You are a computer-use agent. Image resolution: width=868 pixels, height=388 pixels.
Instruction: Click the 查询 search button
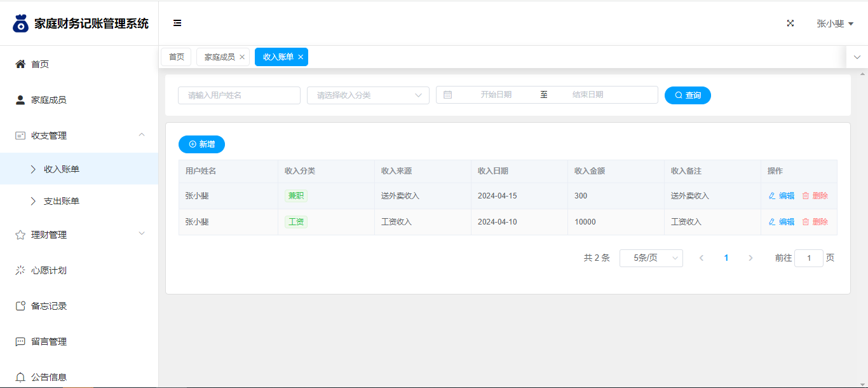click(x=688, y=95)
